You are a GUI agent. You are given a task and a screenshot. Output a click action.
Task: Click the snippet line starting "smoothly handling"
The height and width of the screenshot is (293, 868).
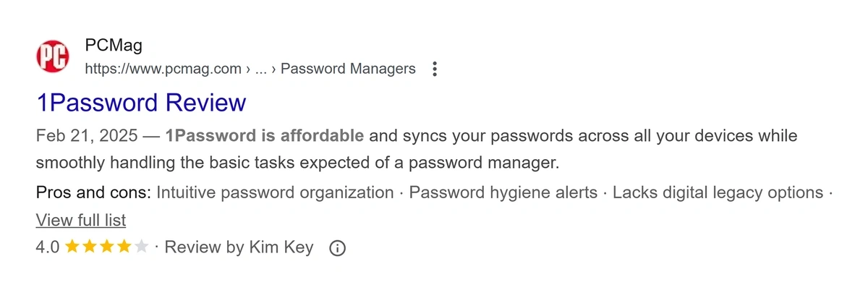coord(298,162)
